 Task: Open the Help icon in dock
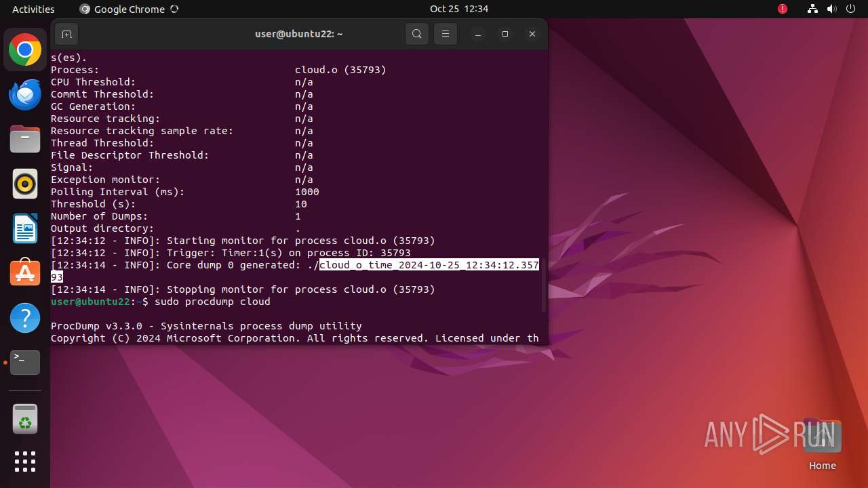click(25, 318)
